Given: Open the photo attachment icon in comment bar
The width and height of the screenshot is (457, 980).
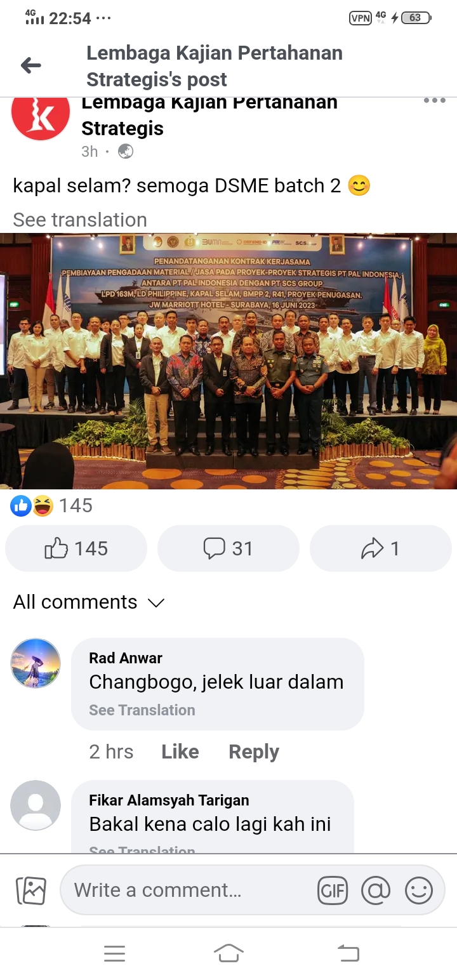Looking at the screenshot, I should tap(31, 890).
